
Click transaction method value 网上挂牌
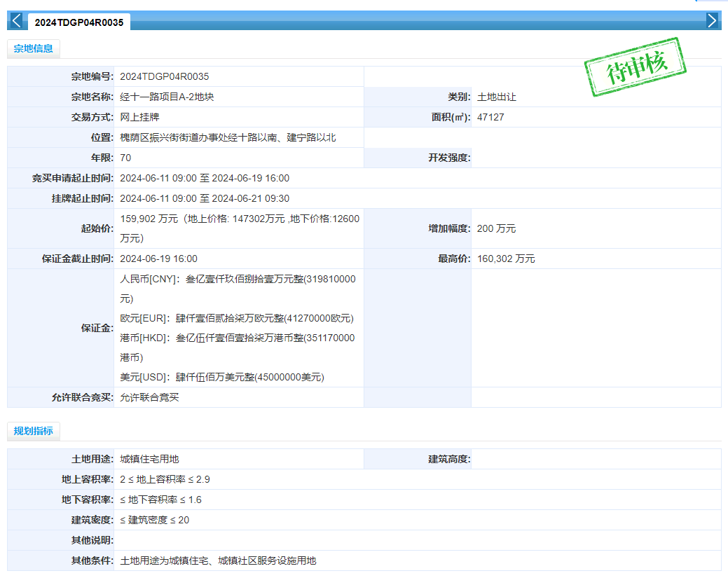(x=139, y=117)
